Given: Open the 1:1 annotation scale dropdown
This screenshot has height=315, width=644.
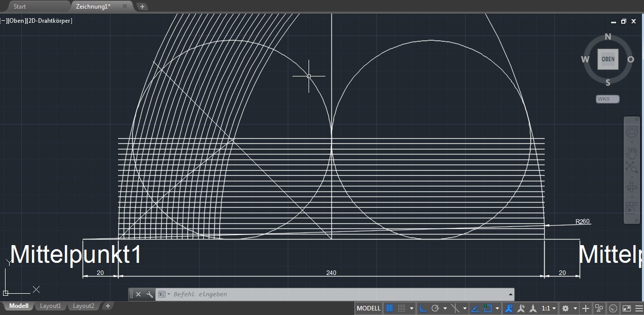Looking at the screenshot, I should (548, 308).
